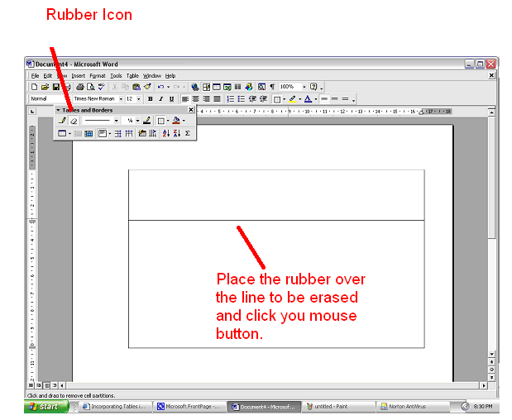Click the Split Cells icon
This screenshot has width=512, height=420.
(89, 133)
